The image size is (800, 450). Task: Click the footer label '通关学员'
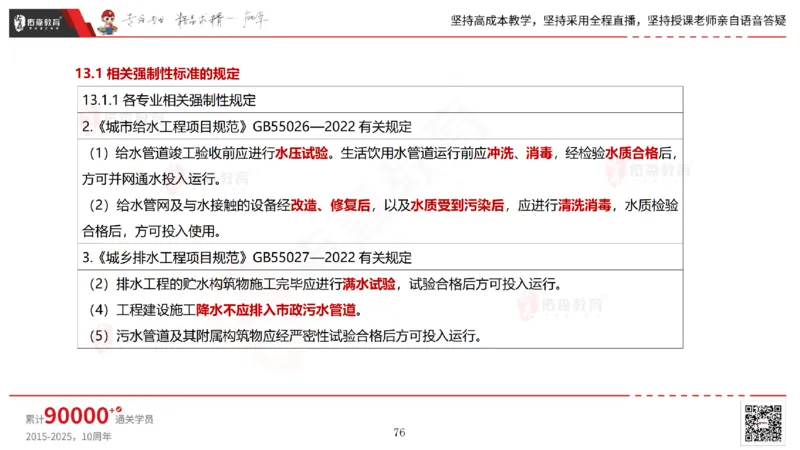click(x=134, y=419)
